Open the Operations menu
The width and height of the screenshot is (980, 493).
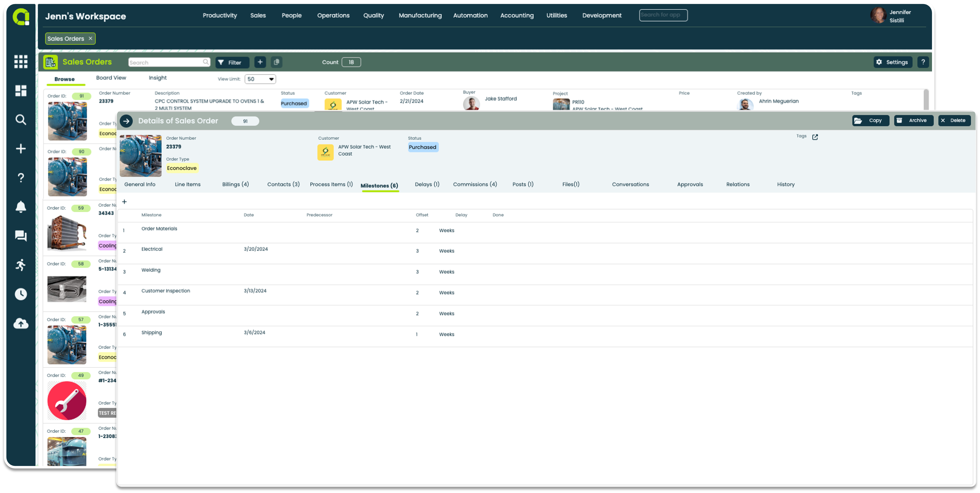pyautogui.click(x=333, y=15)
